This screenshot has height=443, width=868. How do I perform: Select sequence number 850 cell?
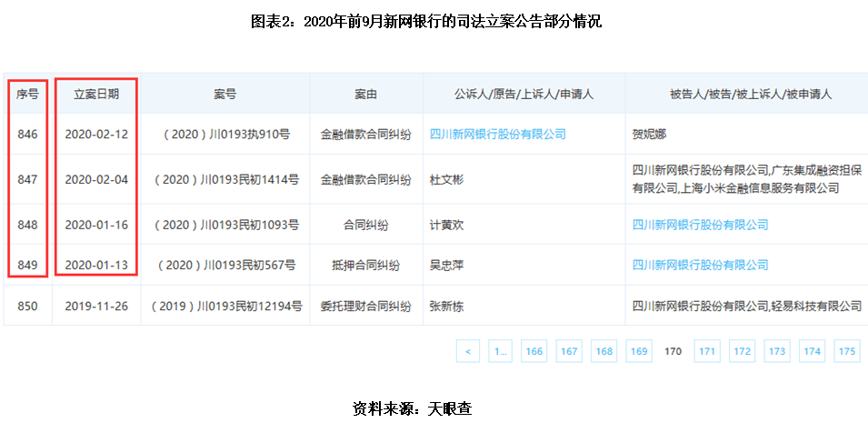tap(27, 306)
